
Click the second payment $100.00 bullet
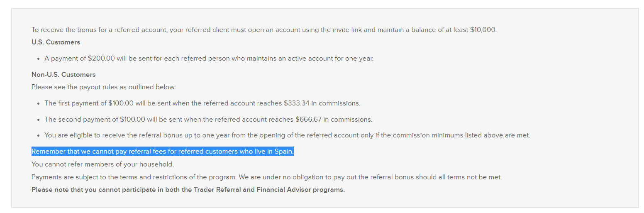coord(208,120)
